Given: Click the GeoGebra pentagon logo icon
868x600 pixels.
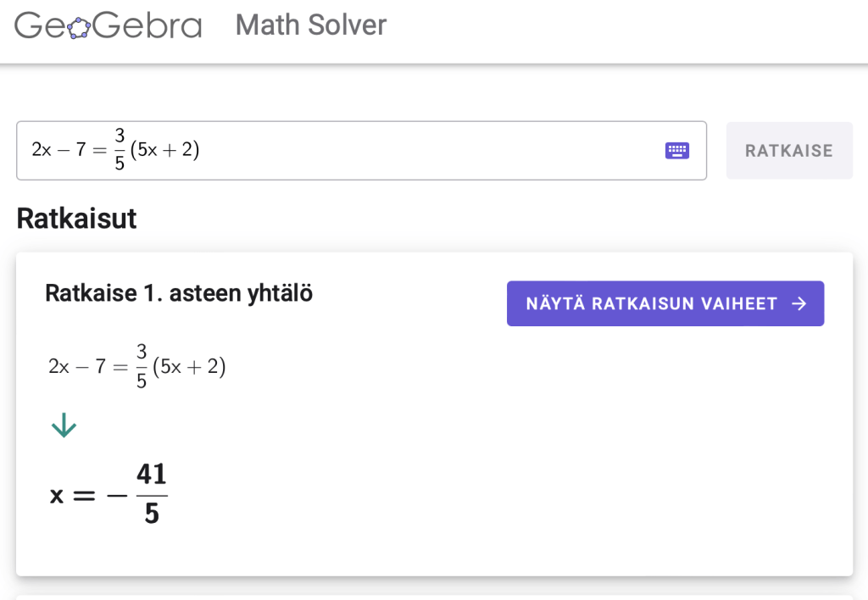Looking at the screenshot, I should coord(79,28).
